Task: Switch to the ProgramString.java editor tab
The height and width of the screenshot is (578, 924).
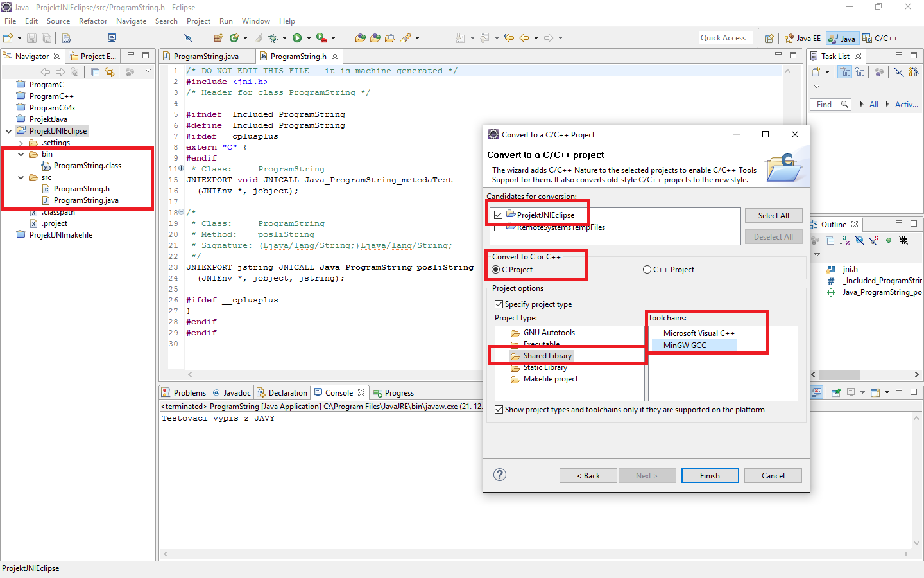Action: (205, 56)
